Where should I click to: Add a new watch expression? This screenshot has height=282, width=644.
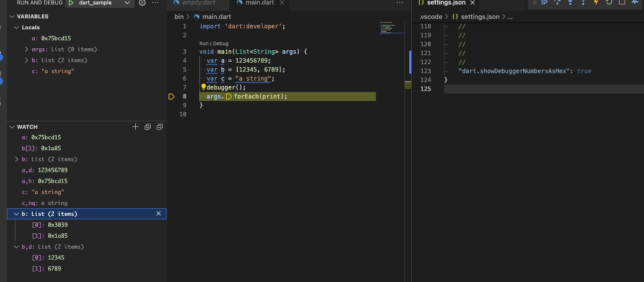point(135,127)
